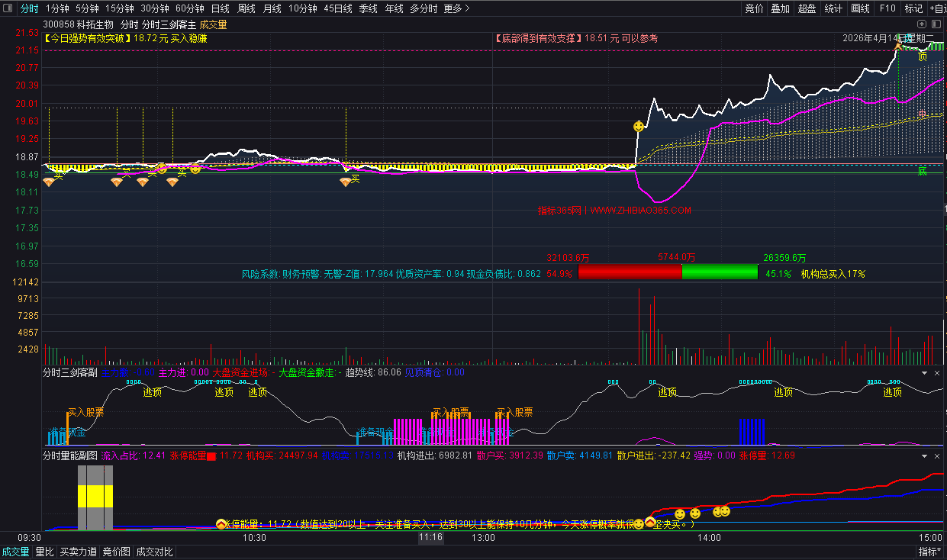Select the 成交对比 bottom tab

155,552
